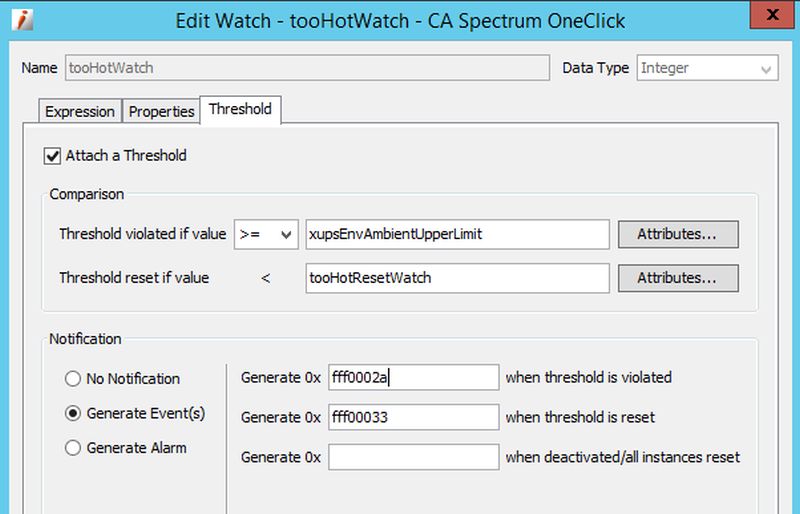The width and height of the screenshot is (800, 514).
Task: Click the tooHotResetWatch value field
Action: (457, 278)
